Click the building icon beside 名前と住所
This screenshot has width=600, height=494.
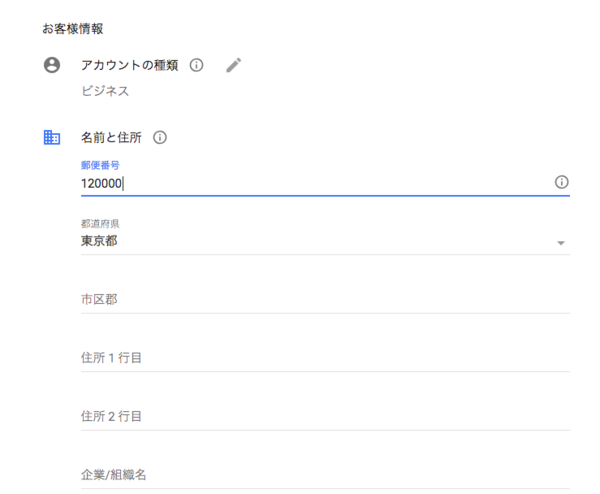52,137
